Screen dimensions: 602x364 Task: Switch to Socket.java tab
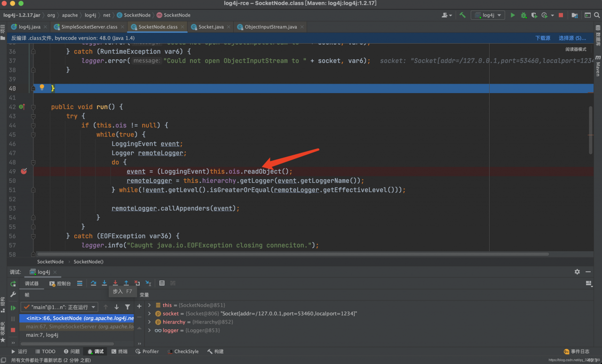tap(211, 27)
